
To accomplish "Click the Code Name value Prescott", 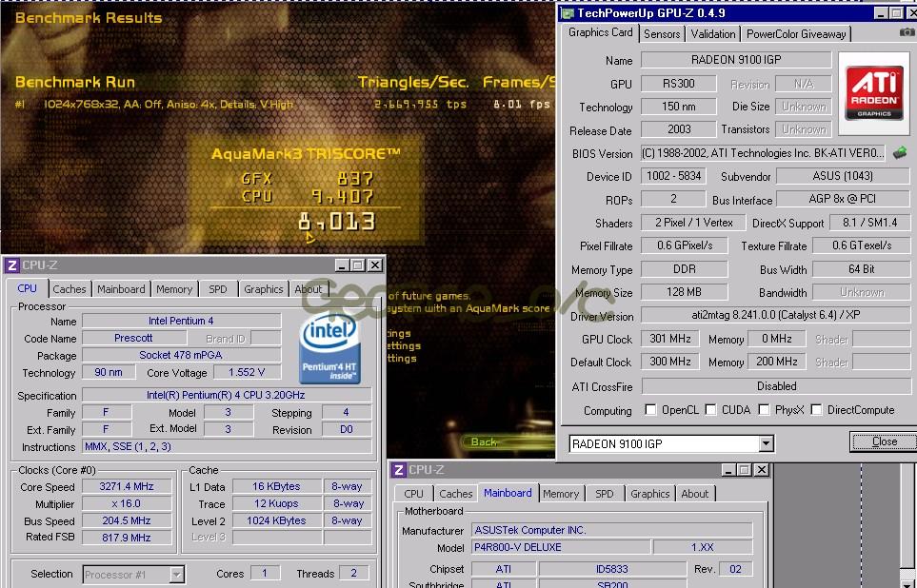I will pyautogui.click(x=134, y=338).
